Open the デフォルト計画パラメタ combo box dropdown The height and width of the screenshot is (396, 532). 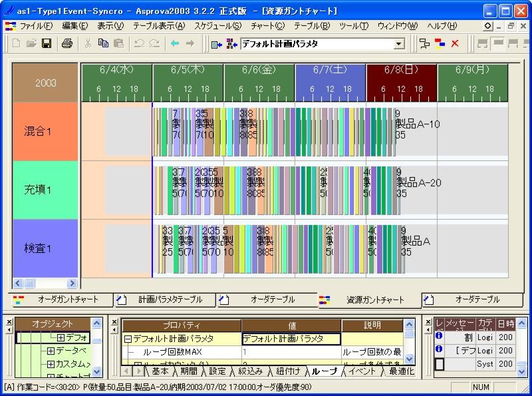tap(400, 44)
